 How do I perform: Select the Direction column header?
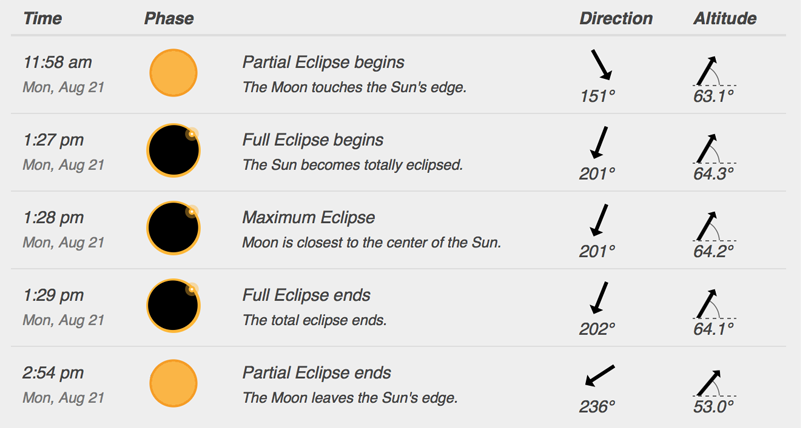616,18
